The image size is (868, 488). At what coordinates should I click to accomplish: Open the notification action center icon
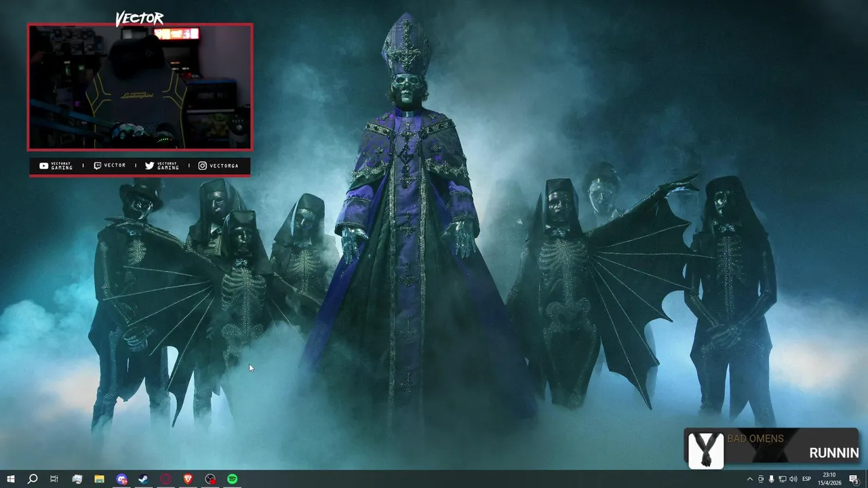[854, 479]
